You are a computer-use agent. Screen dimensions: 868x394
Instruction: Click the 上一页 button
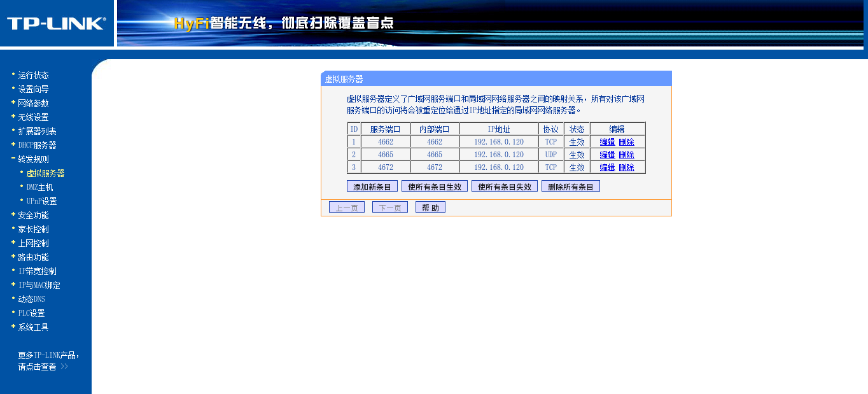pos(347,208)
